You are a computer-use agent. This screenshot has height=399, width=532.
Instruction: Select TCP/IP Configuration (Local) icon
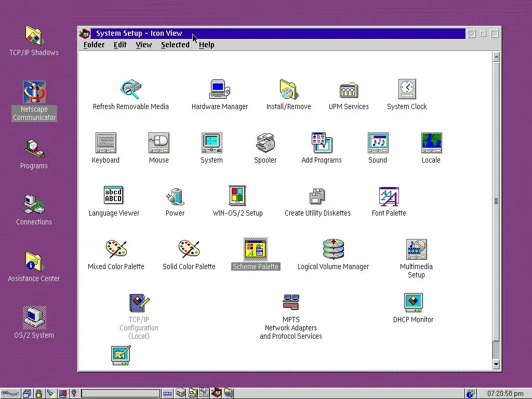click(139, 303)
